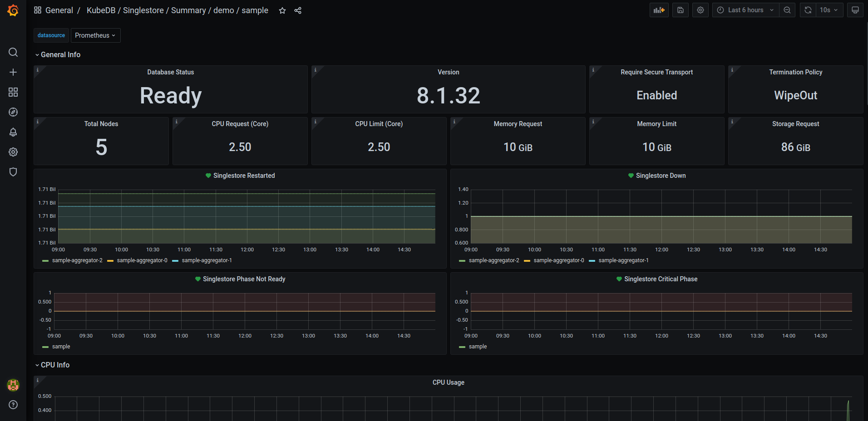Toggle the sample series in Singlestore Critical Phase
Viewport: 868px width, 421px height.
pos(478,346)
